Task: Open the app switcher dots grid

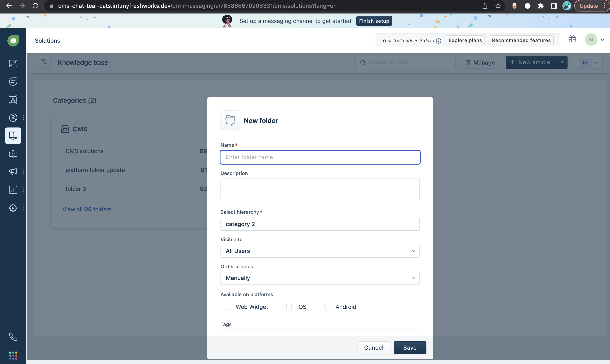Action: click(13, 355)
